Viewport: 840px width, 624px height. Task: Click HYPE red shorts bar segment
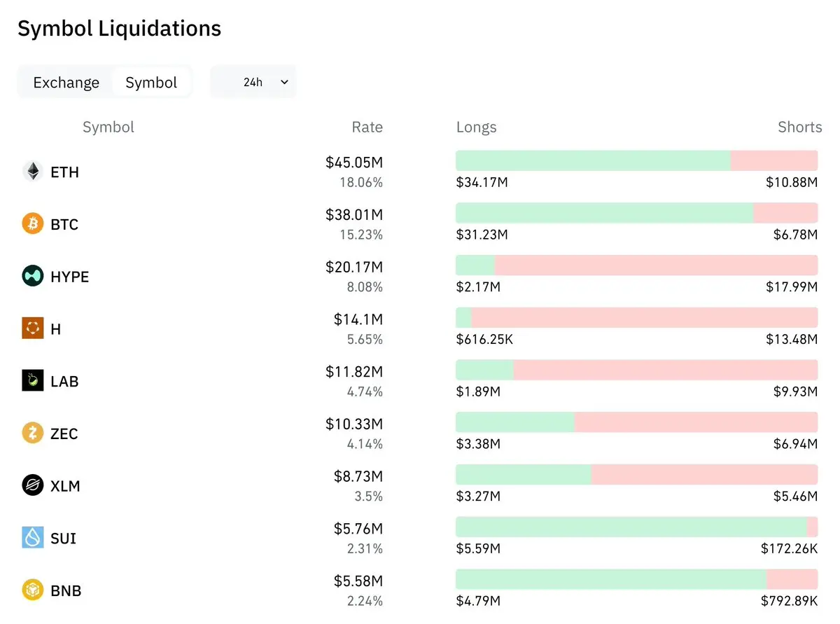point(656,265)
